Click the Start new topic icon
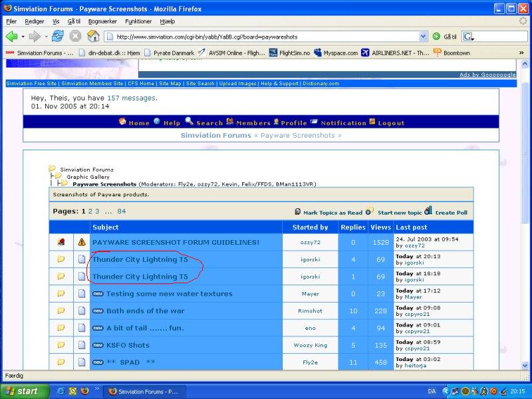The width and height of the screenshot is (532, 399). (x=370, y=211)
